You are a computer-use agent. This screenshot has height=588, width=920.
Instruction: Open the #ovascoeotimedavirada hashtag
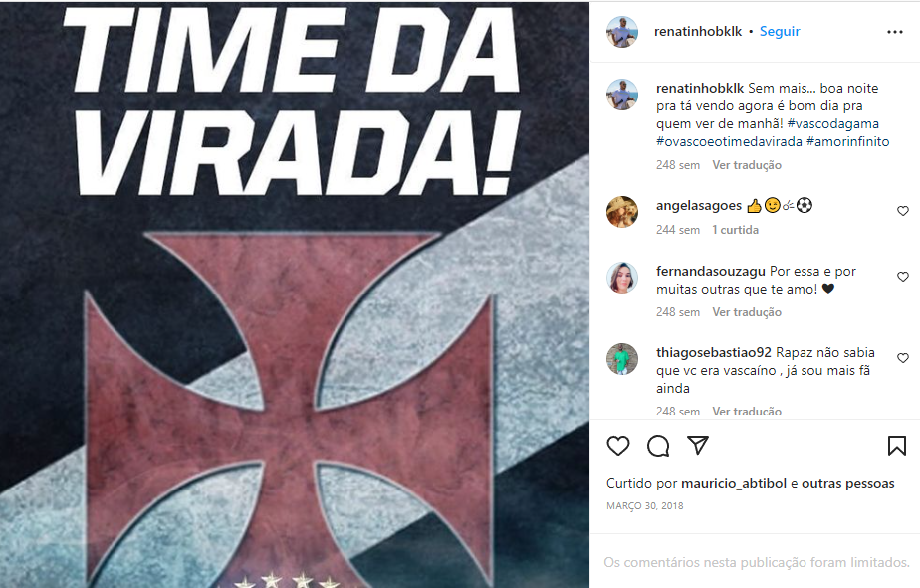pos(729,142)
